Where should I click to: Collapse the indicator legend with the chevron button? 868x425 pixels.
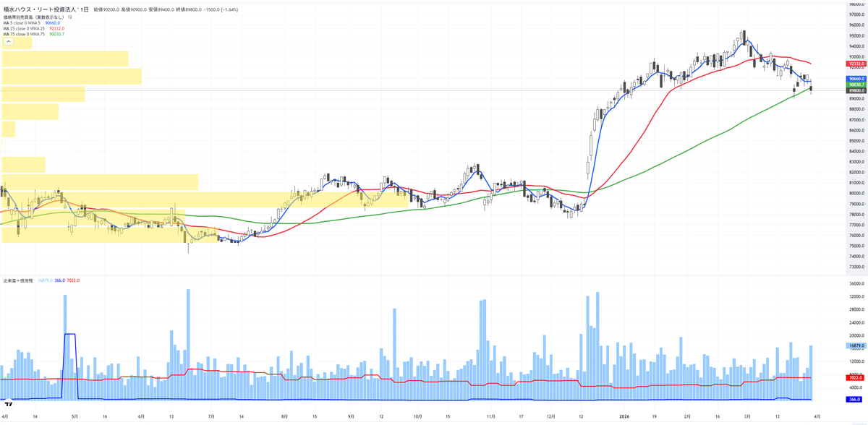click(8, 42)
